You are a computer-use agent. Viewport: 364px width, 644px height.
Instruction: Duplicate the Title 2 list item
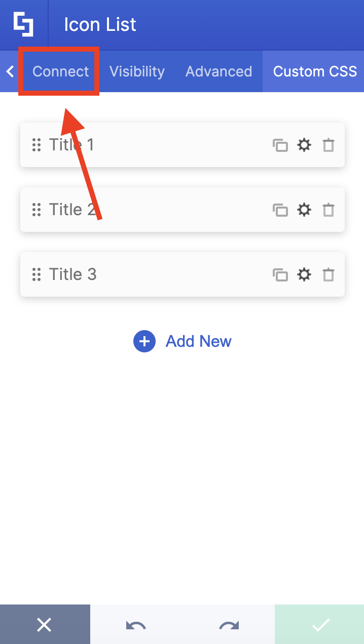click(281, 210)
